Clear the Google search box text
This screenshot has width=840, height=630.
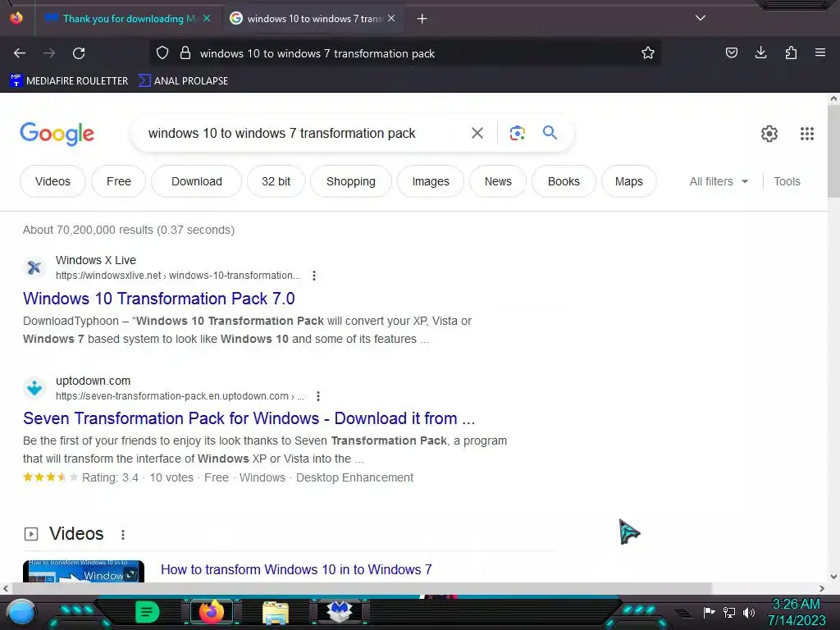477,133
